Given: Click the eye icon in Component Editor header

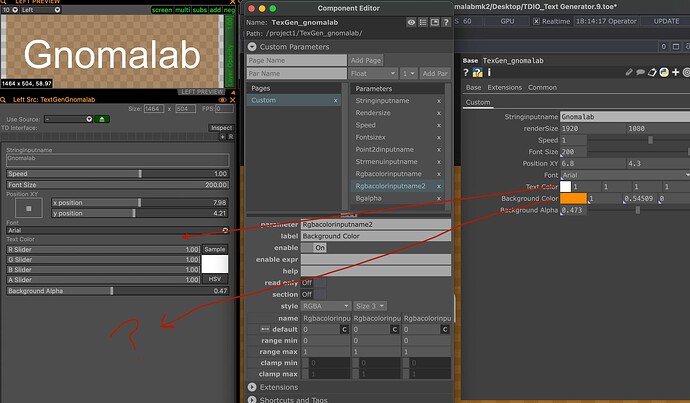Looking at the screenshot, I should [412, 21].
